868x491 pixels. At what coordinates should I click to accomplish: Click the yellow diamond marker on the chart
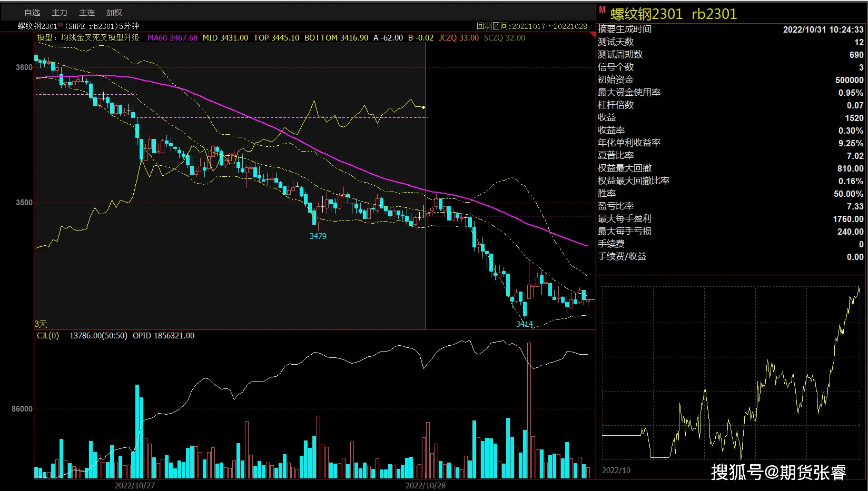423,107
